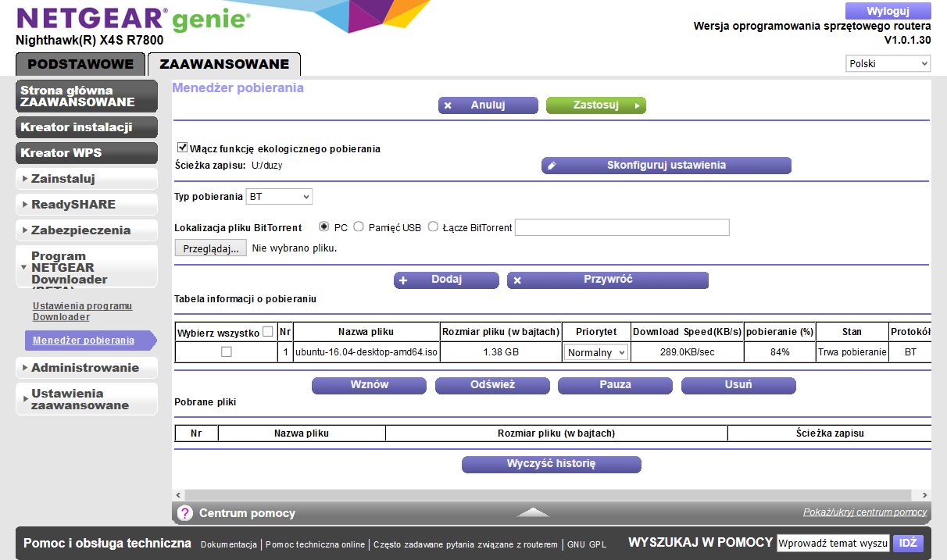Click the 84% download progress cell

click(780, 353)
